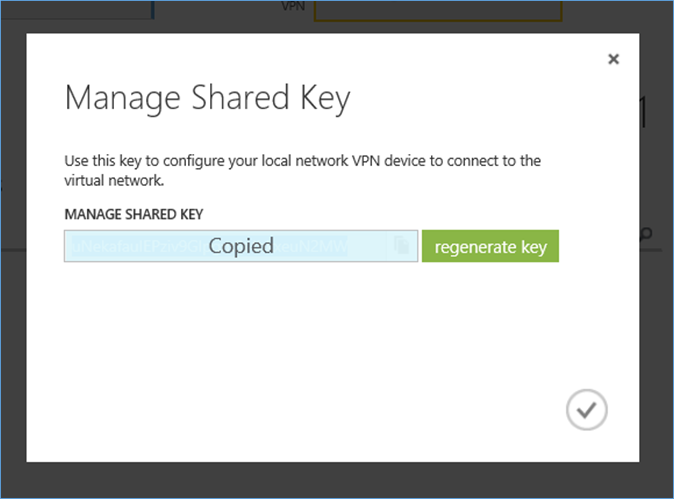Click the MANAGE SHARED KEY field label

[134, 214]
